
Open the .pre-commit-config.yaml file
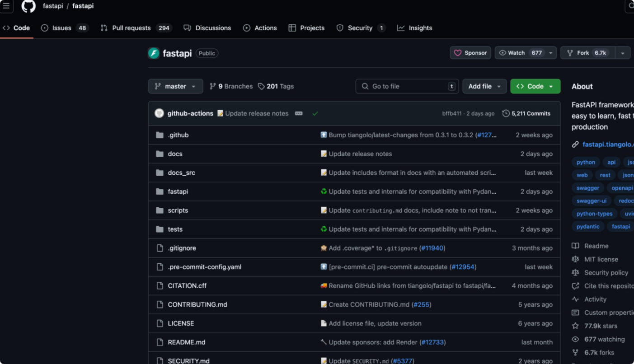click(x=205, y=267)
